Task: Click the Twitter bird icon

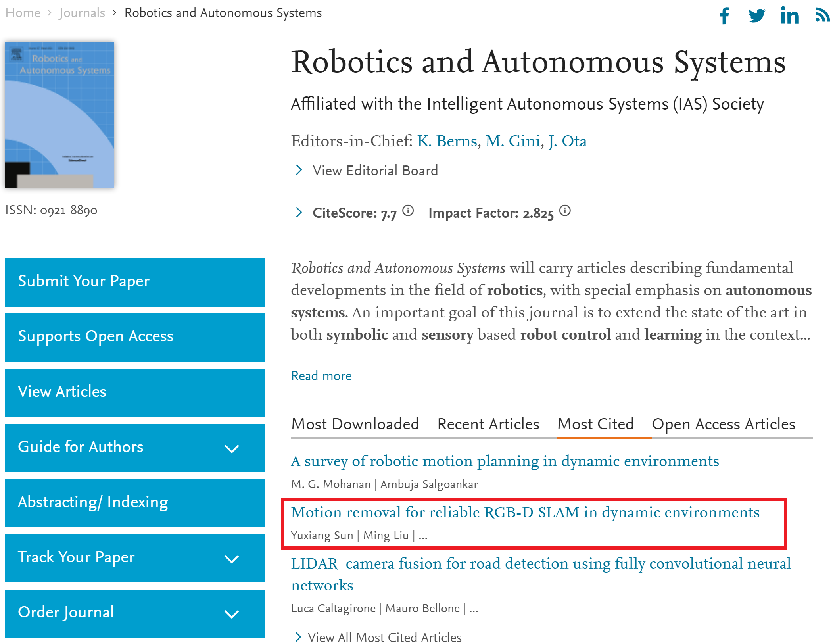Action: pos(756,16)
